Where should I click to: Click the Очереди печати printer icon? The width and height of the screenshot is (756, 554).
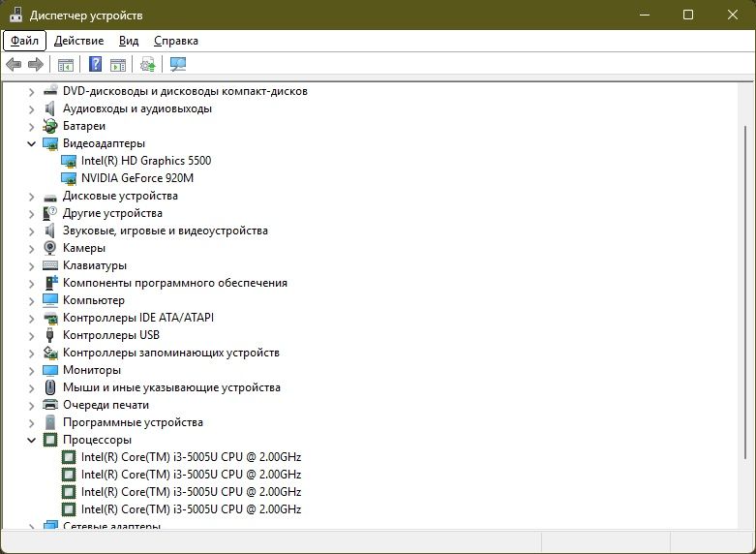50,405
